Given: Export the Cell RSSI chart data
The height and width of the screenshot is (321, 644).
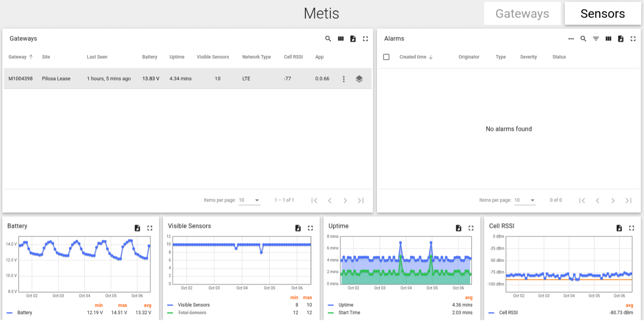Looking at the screenshot, I should (619, 228).
